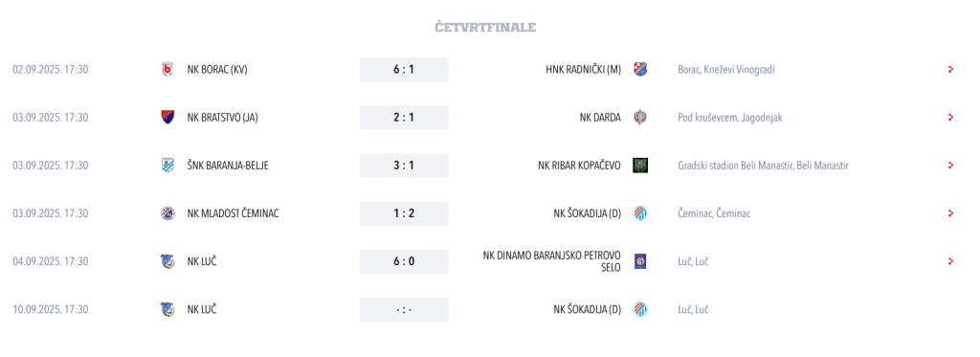Click the HNK Radnički (M) club crest
Viewport: 980px width, 357px height.
click(x=640, y=70)
